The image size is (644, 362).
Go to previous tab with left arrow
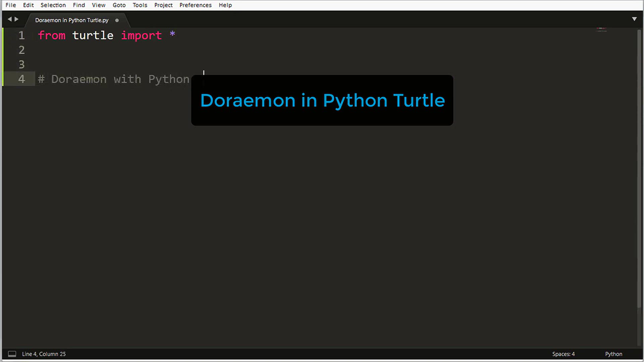tap(9, 19)
